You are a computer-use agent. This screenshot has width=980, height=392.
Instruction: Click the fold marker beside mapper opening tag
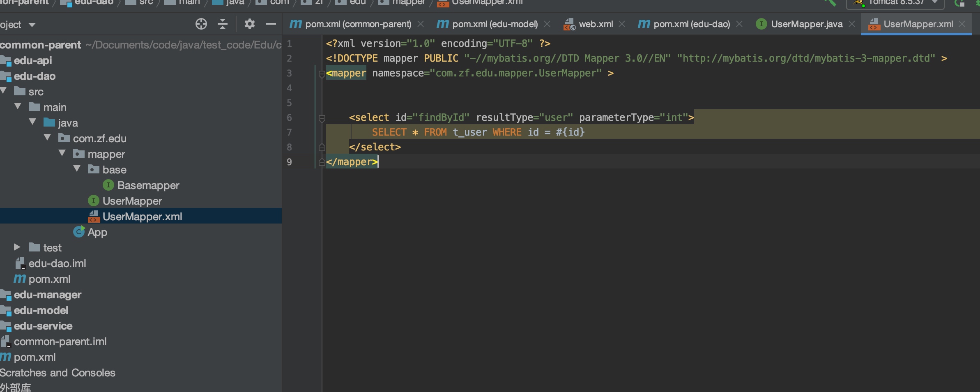point(322,74)
